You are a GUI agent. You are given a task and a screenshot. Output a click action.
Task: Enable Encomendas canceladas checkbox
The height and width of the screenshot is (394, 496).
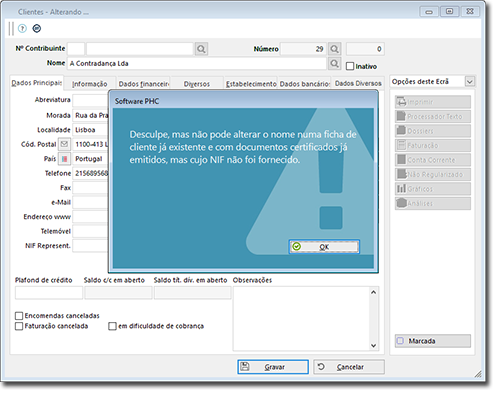tap(19, 316)
